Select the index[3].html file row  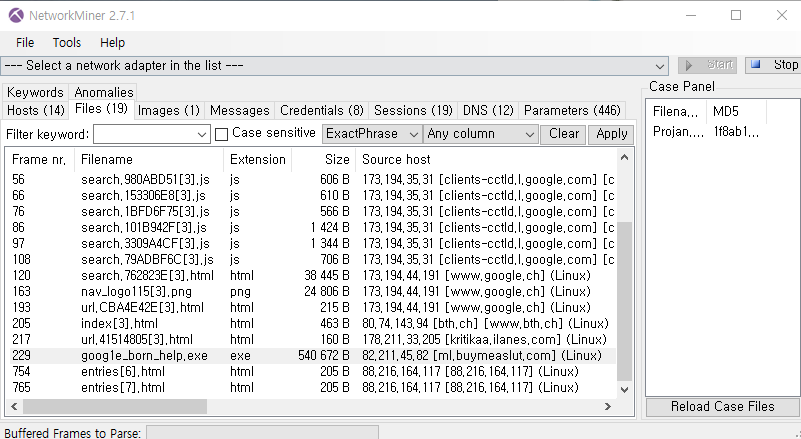(313, 324)
